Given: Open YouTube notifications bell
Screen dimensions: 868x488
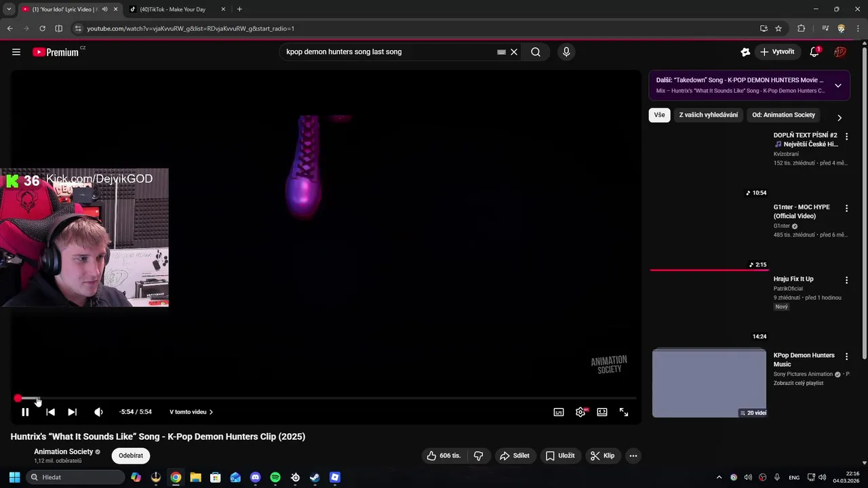Looking at the screenshot, I should click(x=815, y=52).
